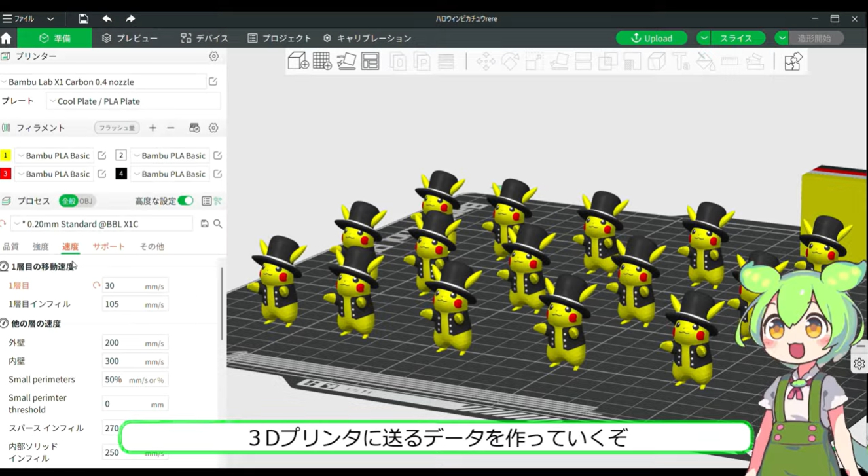Remove a filament with the minus icon
This screenshot has width=868, height=476.
tap(170, 128)
